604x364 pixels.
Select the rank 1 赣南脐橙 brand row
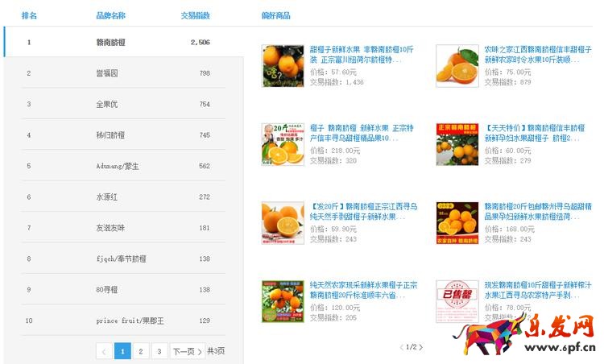[124, 42]
